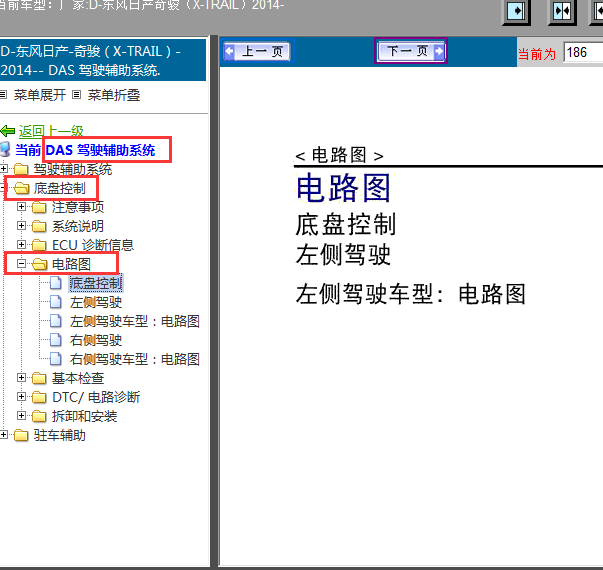Select the ECU 诊断信息 label
603x570 pixels.
93,245
